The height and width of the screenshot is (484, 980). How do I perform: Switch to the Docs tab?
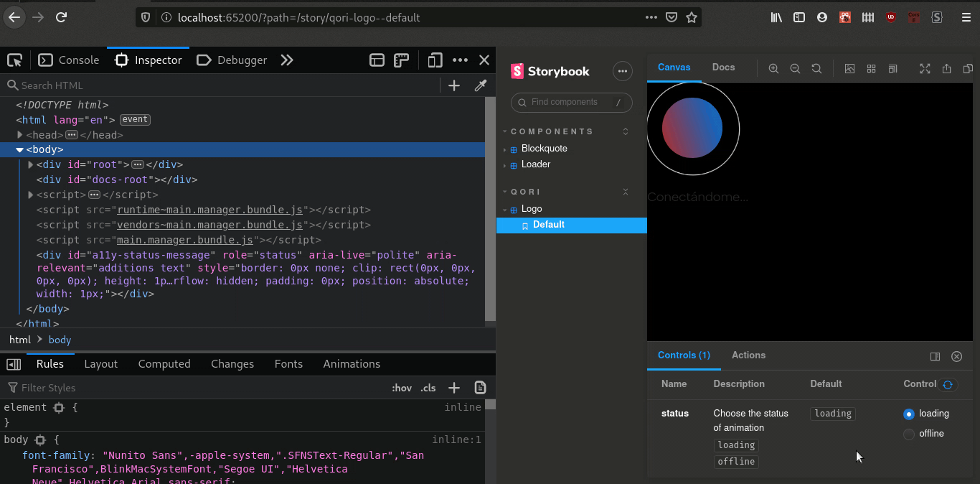(723, 67)
